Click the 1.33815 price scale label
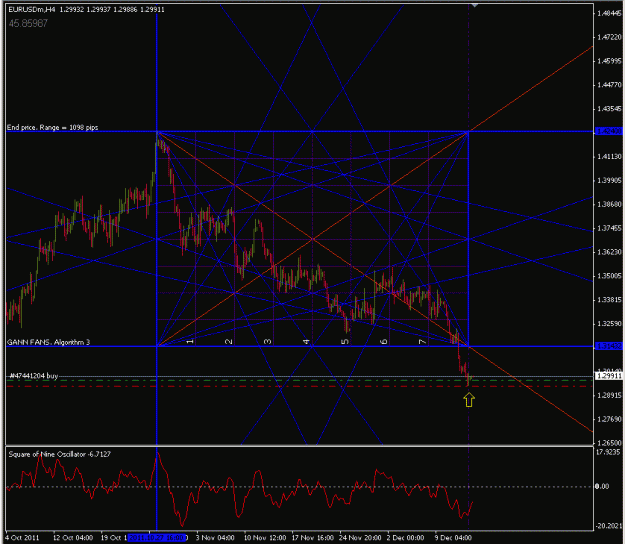The height and width of the screenshot is (544, 625). coord(609,300)
